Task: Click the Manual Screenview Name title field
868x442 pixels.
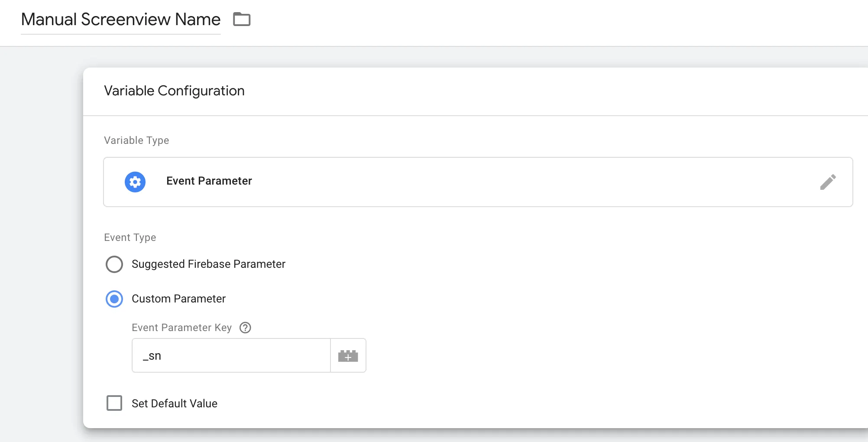Action: click(121, 19)
